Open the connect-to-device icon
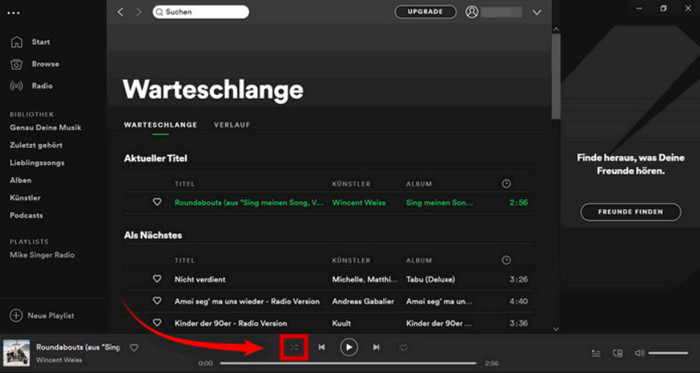Viewport: 700px width, 373px height. point(618,353)
